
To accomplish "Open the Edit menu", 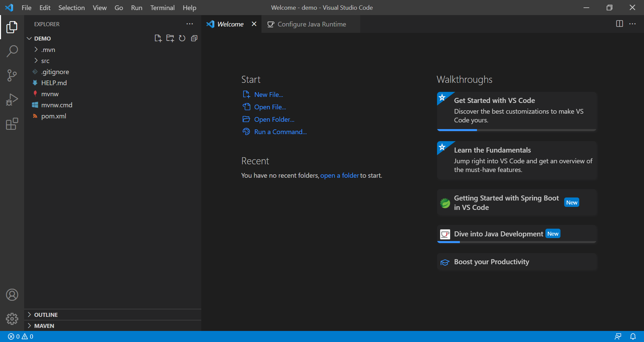I will click(x=45, y=7).
